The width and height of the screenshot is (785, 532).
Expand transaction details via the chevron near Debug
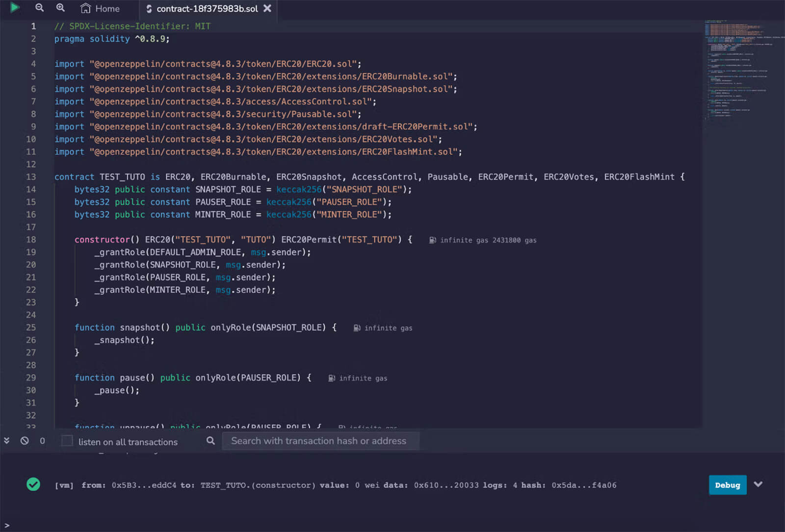point(758,485)
